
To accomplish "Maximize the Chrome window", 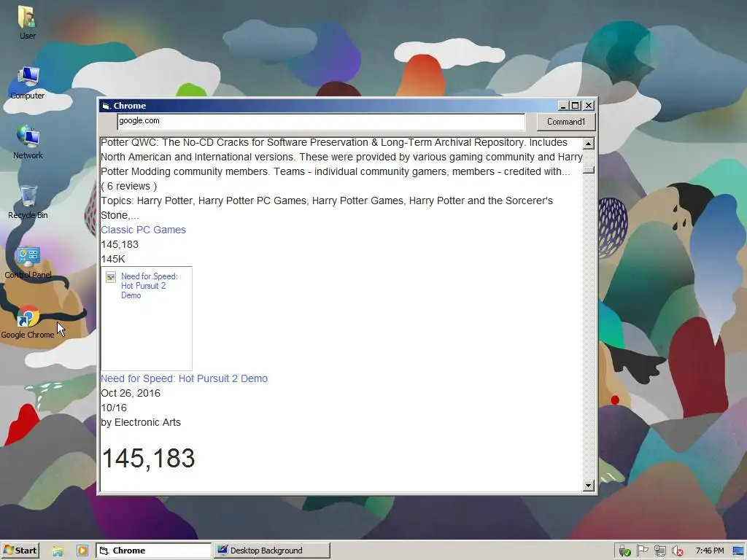I will [576, 106].
